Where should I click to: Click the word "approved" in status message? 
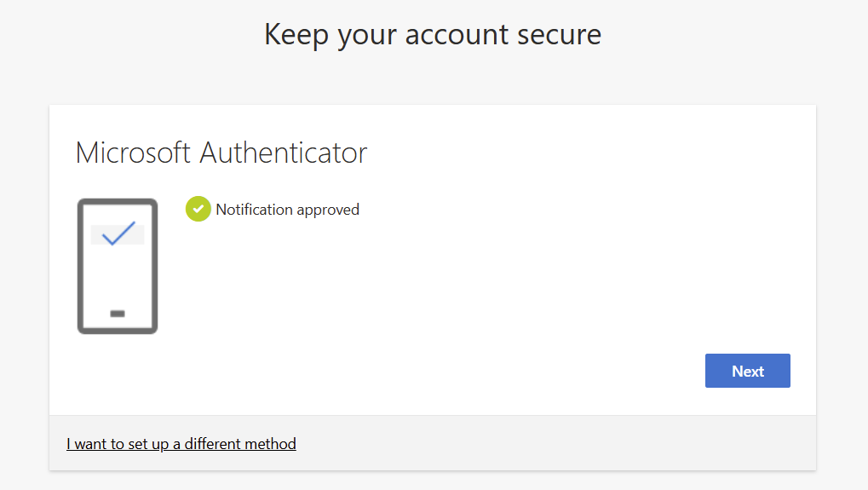[x=329, y=210]
